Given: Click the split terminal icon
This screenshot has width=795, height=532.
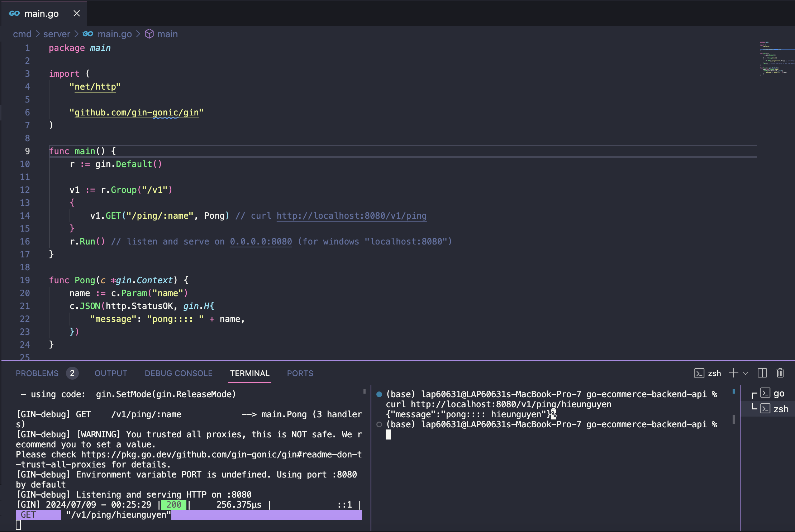Looking at the screenshot, I should [x=762, y=373].
